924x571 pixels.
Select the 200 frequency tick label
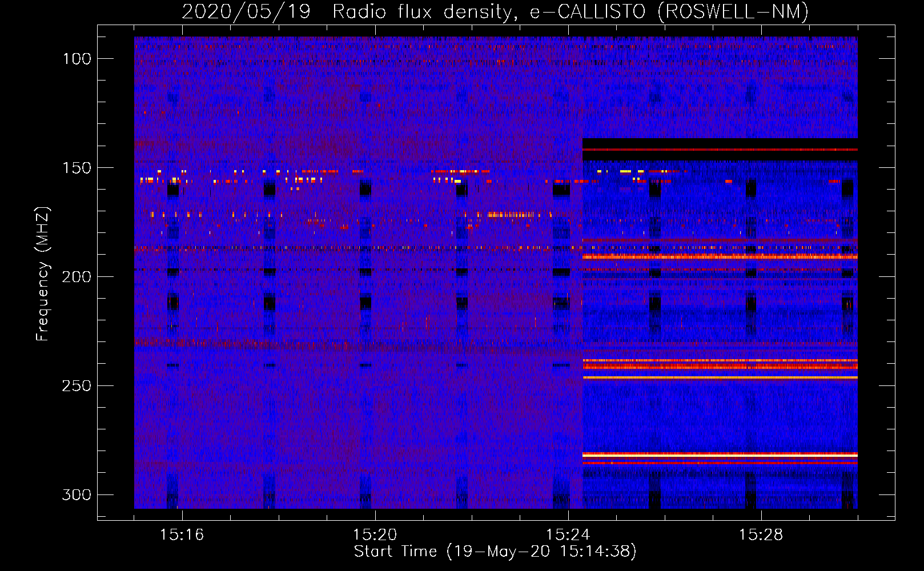(x=77, y=277)
